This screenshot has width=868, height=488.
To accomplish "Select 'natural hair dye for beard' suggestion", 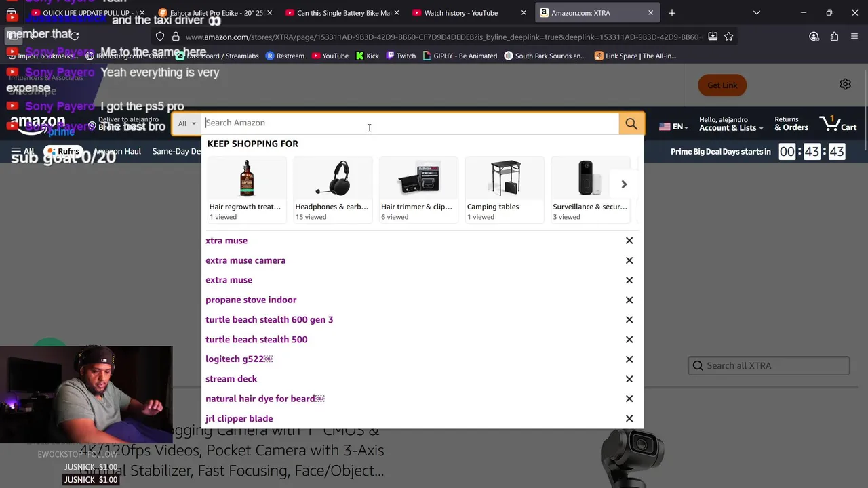I will tap(264, 399).
